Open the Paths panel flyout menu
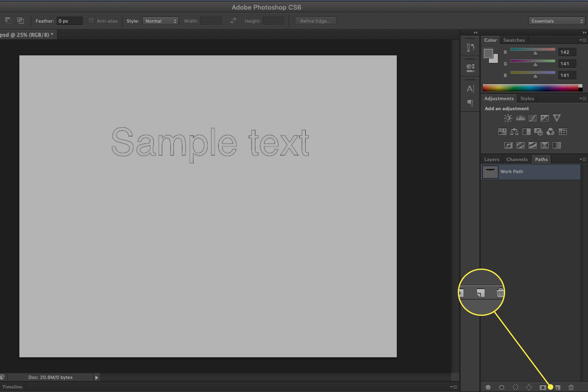Viewport: 588px width, 392px height. coord(583,159)
